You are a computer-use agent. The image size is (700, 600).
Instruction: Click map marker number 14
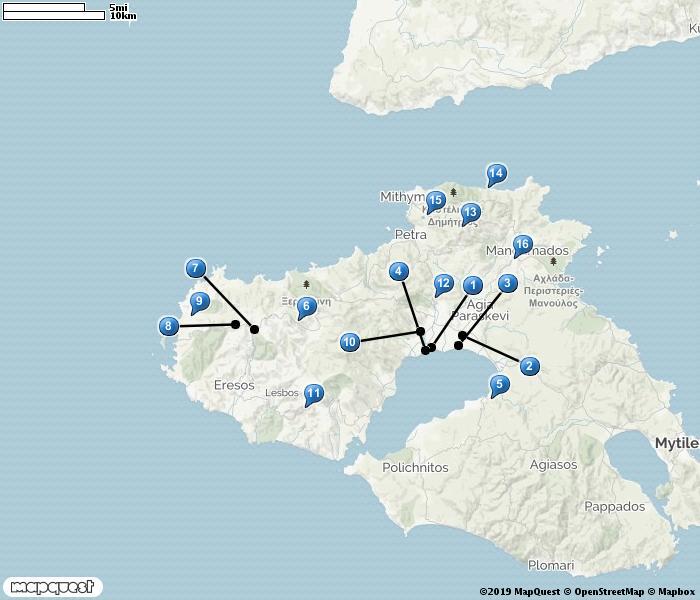tap(496, 174)
